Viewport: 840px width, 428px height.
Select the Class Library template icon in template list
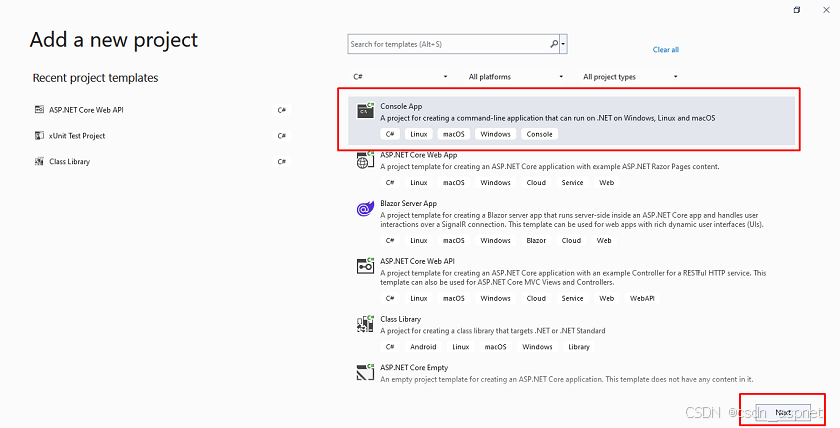click(x=365, y=324)
